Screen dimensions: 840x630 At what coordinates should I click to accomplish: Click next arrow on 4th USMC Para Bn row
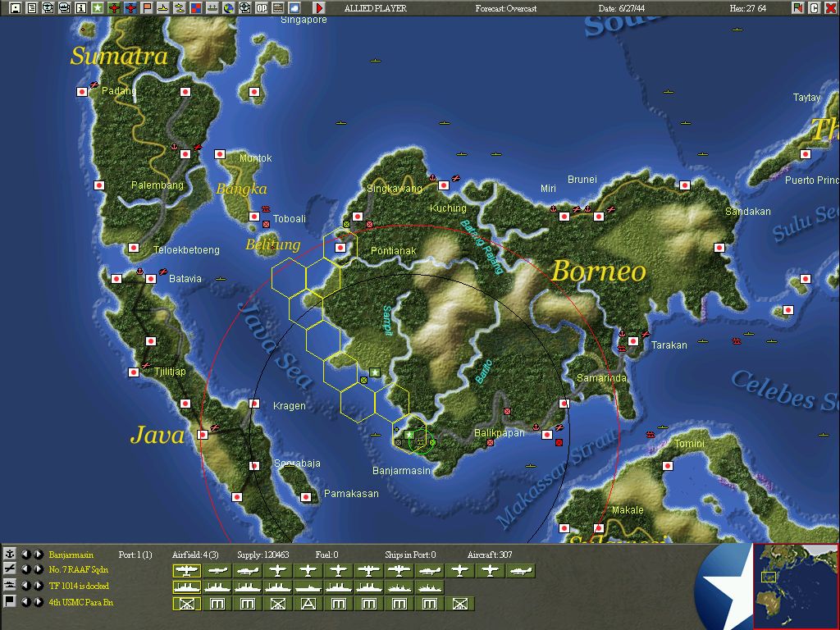pos(38,601)
